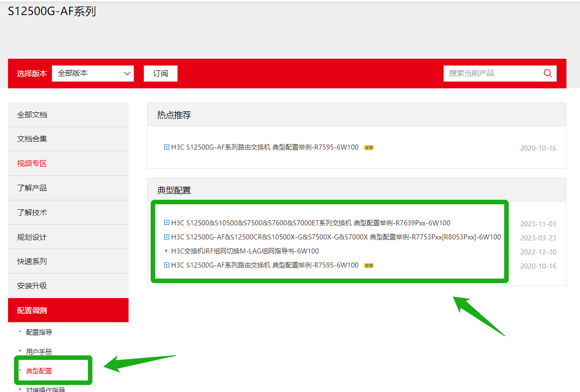
Task: Open 安装升级 sidebar item
Action: click(x=68, y=286)
